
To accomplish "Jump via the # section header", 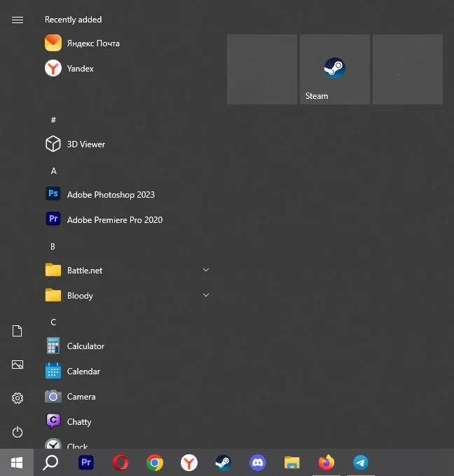I will (53, 120).
